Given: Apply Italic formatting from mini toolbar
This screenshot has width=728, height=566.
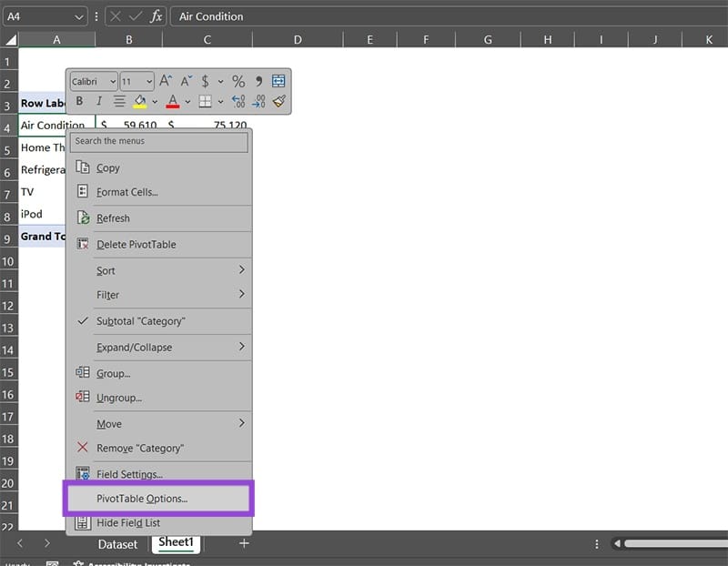Looking at the screenshot, I should pyautogui.click(x=98, y=101).
